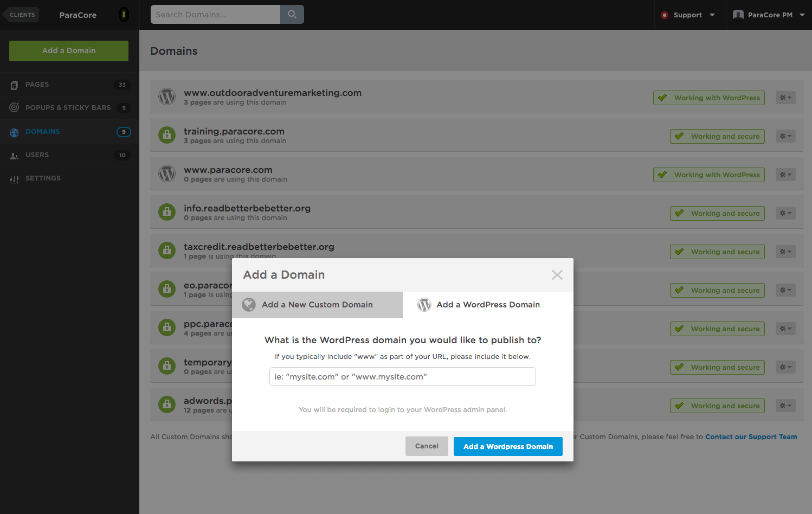Viewport: 812px width, 514px height.
Task: Open gear menu for temporary domain row
Action: click(x=785, y=367)
